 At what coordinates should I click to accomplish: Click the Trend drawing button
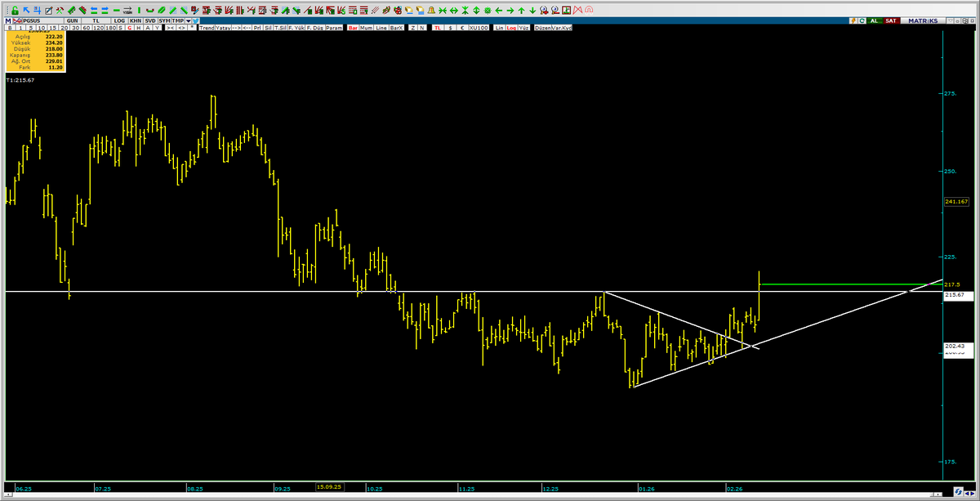tap(206, 27)
